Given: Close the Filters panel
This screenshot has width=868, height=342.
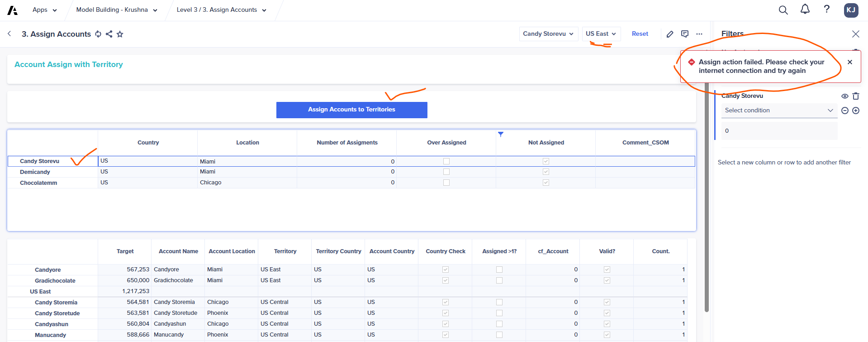Looking at the screenshot, I should tap(856, 34).
